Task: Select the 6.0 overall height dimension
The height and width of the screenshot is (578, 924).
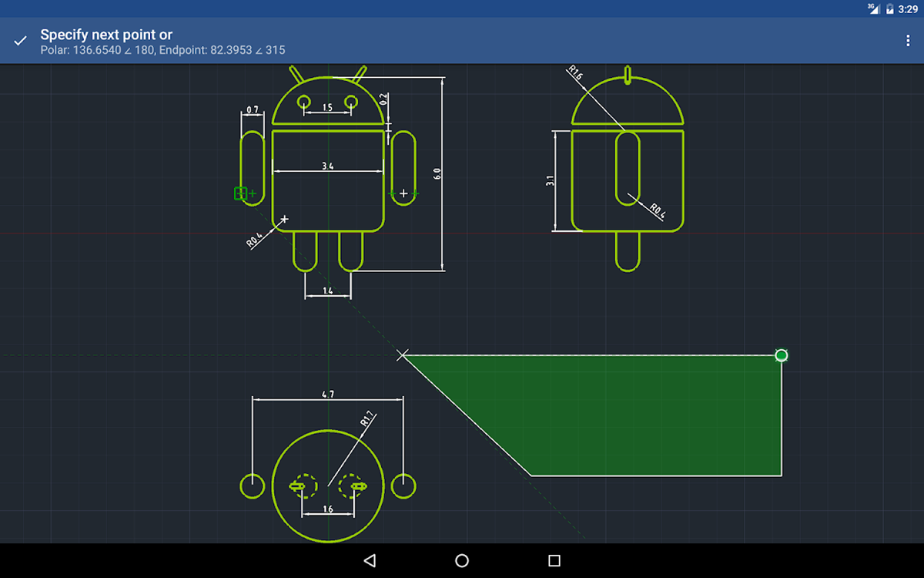Action: coord(437,173)
